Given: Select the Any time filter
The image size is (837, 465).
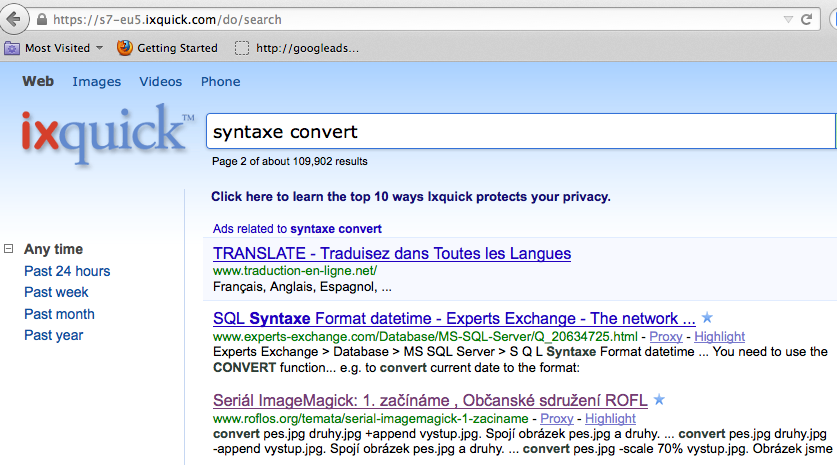Looking at the screenshot, I should pos(53,249).
